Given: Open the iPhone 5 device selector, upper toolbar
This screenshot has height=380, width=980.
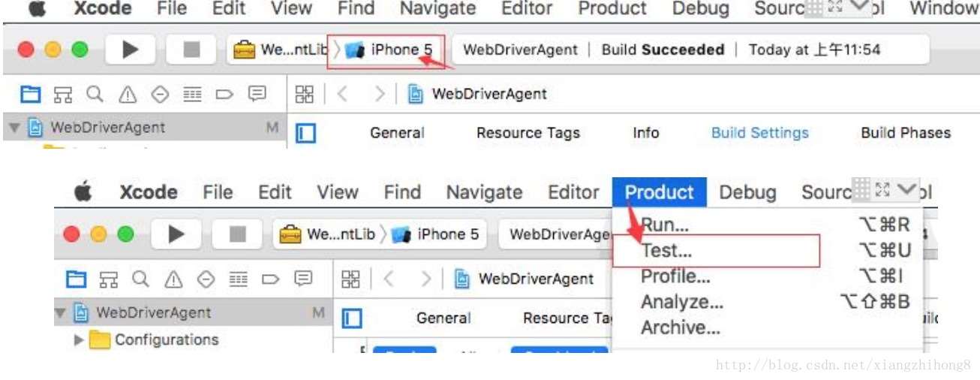Looking at the screenshot, I should pyautogui.click(x=392, y=50).
